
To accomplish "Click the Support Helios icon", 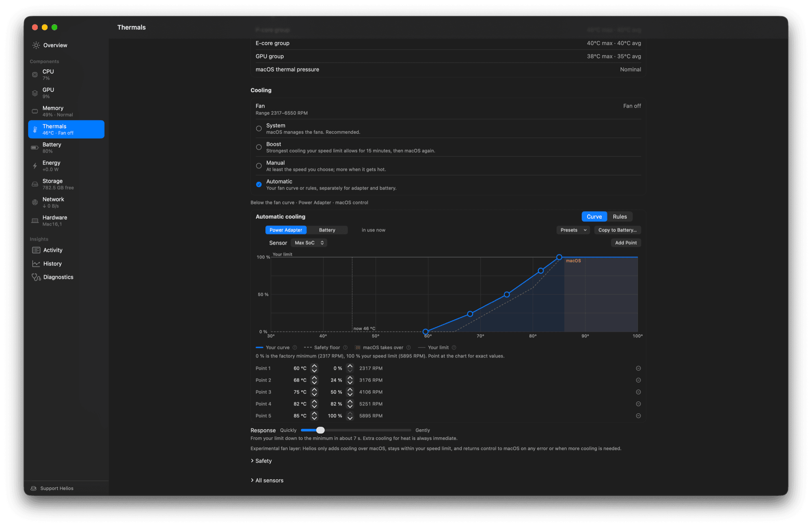I will pyautogui.click(x=34, y=488).
